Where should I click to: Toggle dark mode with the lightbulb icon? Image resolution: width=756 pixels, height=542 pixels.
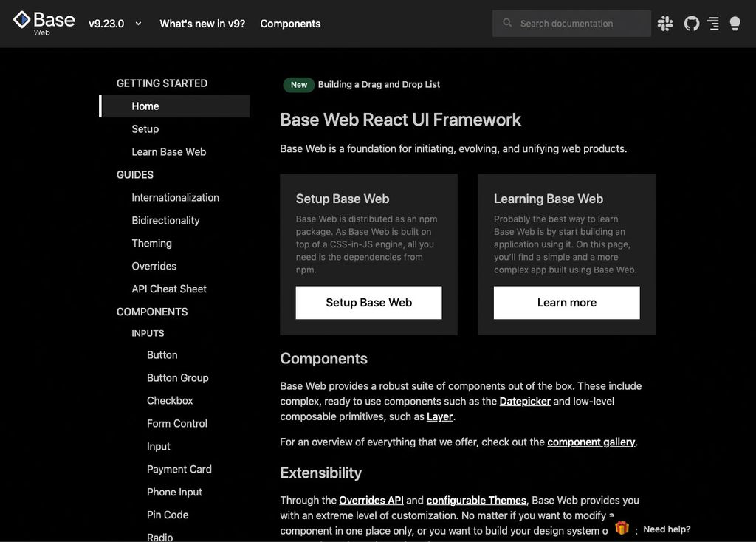coord(735,23)
